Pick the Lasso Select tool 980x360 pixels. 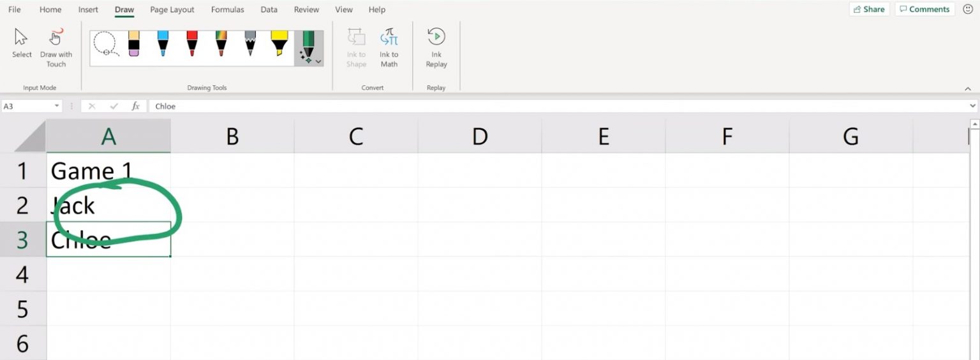(x=105, y=45)
